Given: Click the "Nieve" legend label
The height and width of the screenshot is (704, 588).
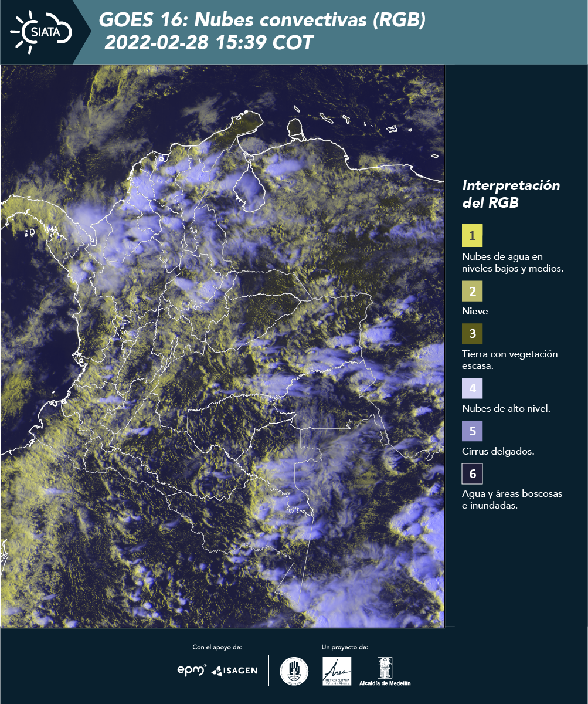Looking at the screenshot, I should coord(475,312).
